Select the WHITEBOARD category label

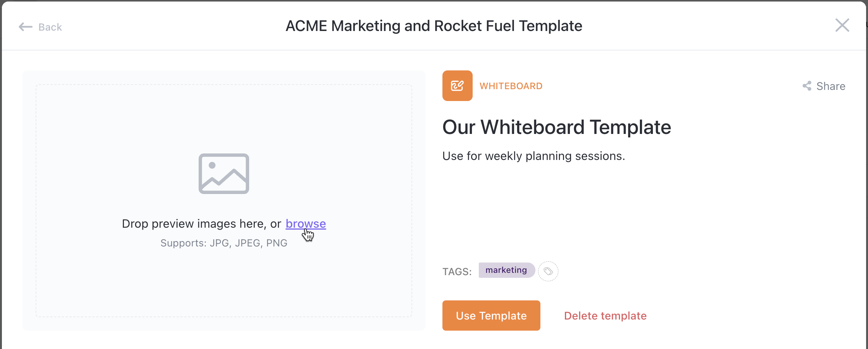(x=511, y=86)
